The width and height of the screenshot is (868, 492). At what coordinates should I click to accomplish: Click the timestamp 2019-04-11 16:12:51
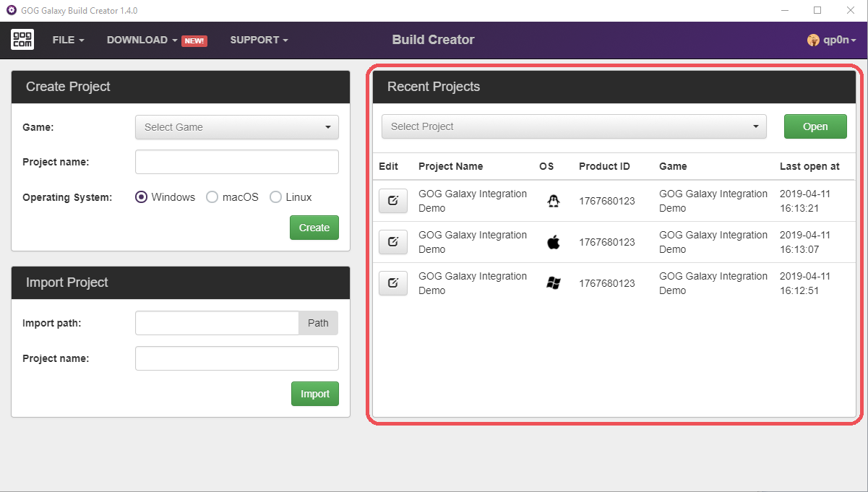pyautogui.click(x=805, y=283)
